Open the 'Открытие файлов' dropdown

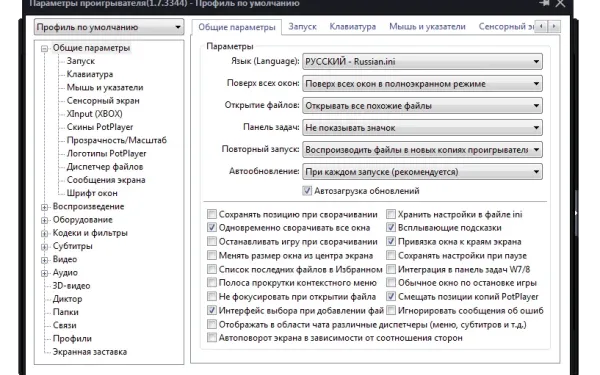coord(422,106)
